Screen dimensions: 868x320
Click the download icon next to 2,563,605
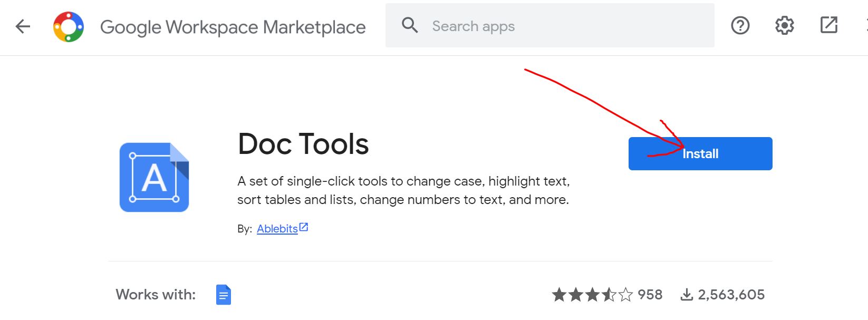click(687, 295)
